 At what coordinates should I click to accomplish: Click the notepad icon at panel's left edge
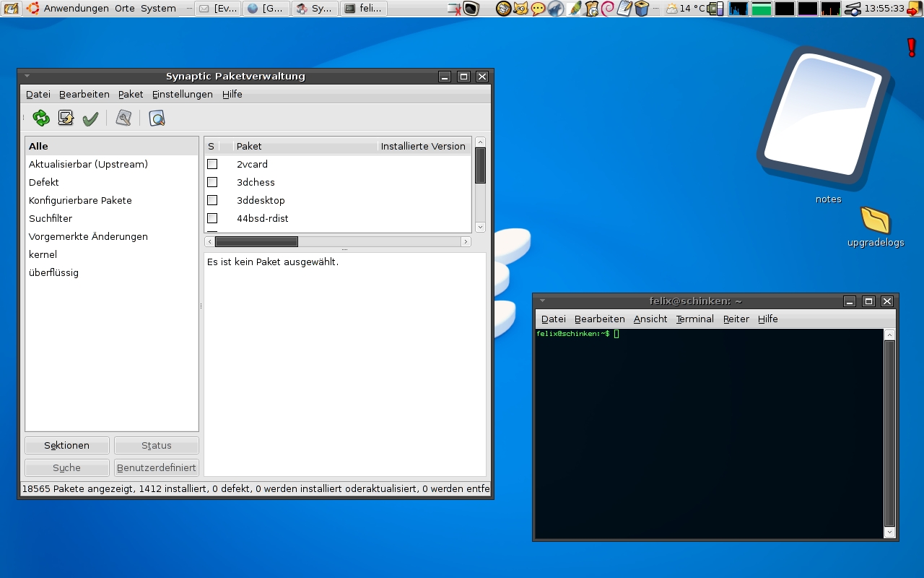(x=10, y=9)
